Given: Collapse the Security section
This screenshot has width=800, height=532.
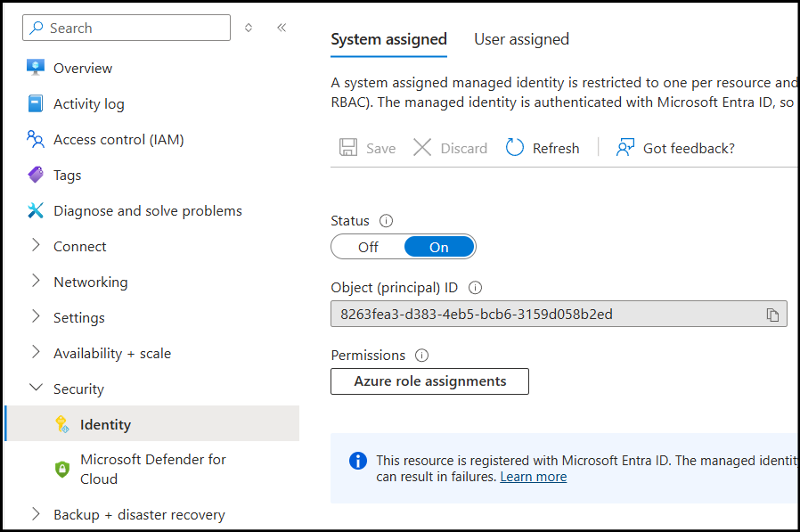Looking at the screenshot, I should click(36, 389).
